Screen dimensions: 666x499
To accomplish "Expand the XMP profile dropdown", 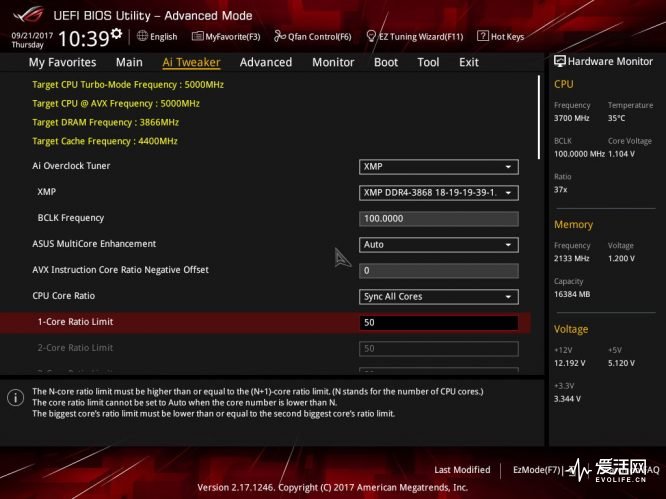I will [438, 193].
